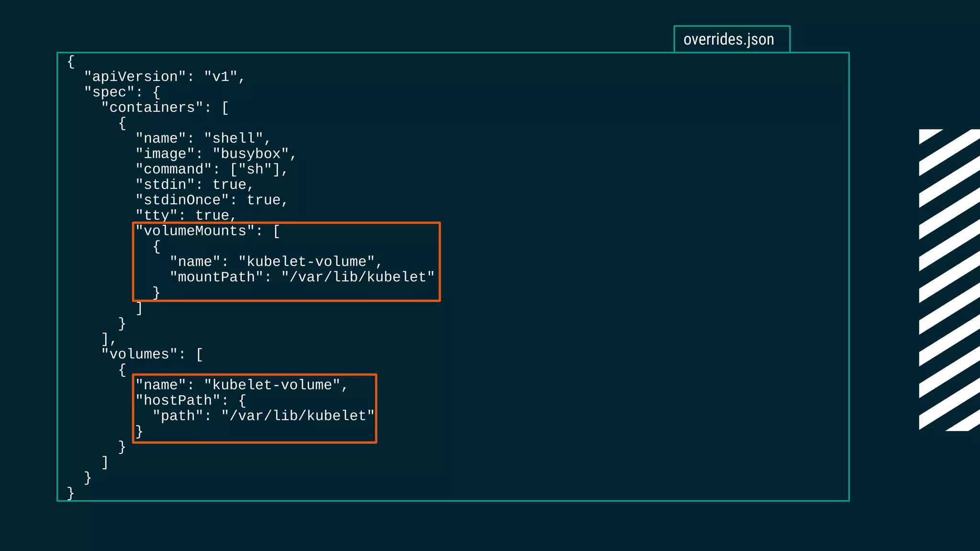Select the "volumes": [ line
The height and width of the screenshot is (551, 980).
[152, 354]
